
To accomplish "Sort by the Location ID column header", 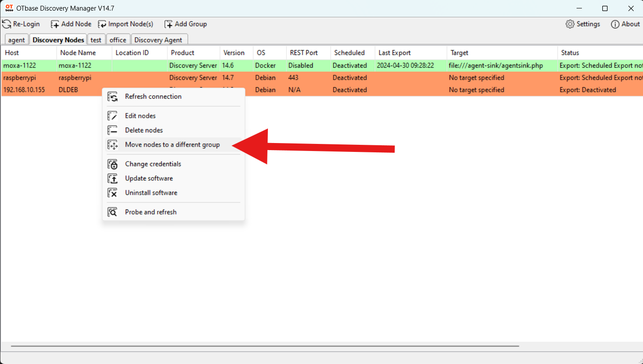I will pos(139,53).
